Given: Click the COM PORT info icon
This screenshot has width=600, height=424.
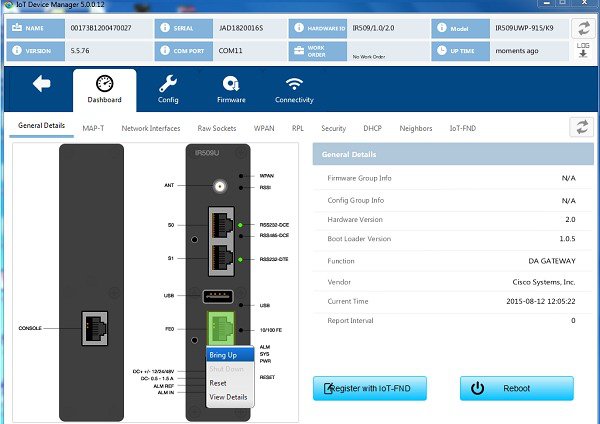Looking at the screenshot, I should click(165, 50).
